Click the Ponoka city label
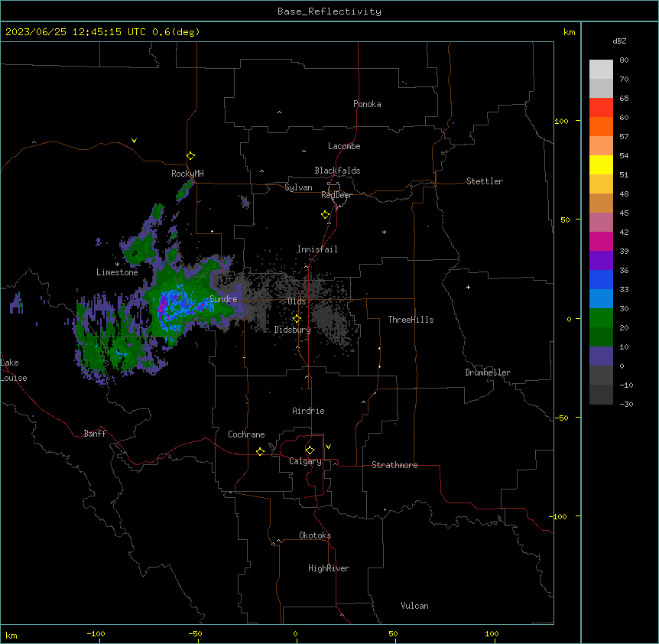The height and width of the screenshot is (644, 659). pos(367,104)
